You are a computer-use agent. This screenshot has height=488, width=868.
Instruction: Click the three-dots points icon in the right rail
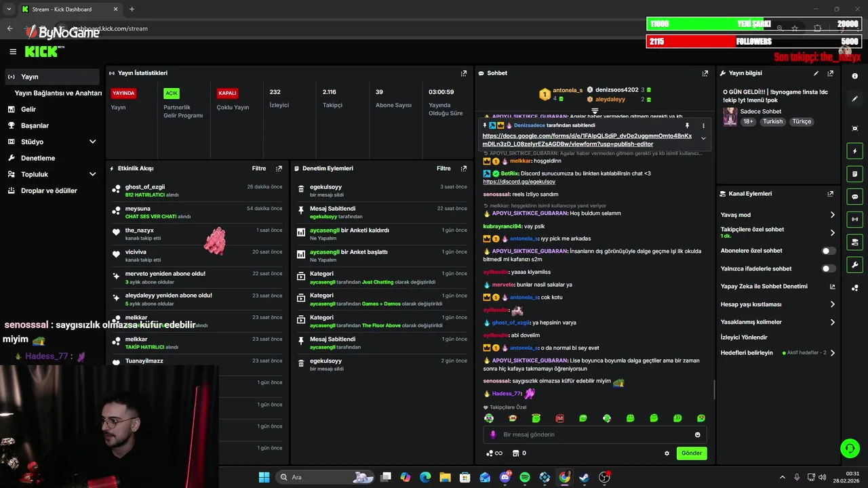coord(855,287)
